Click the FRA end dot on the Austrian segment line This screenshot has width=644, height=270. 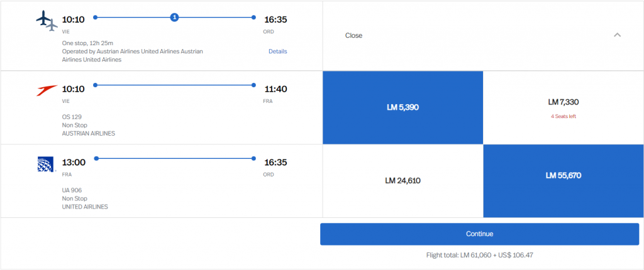[x=253, y=85]
